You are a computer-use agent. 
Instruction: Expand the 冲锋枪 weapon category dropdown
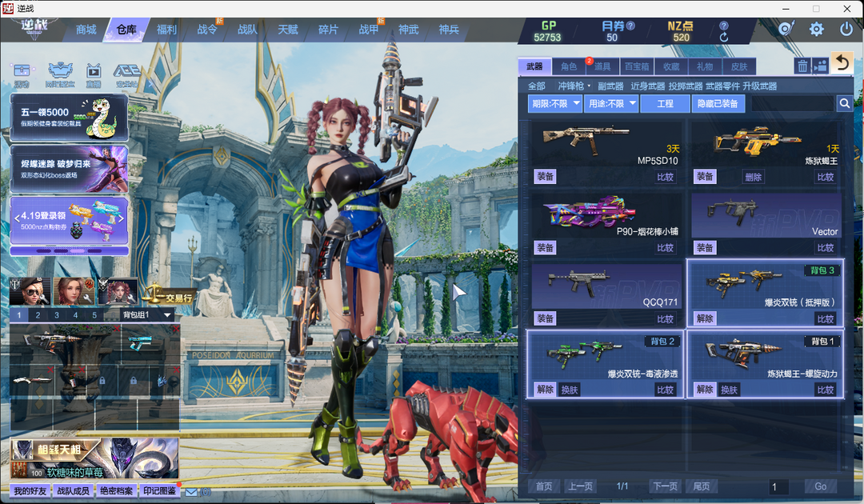click(x=574, y=86)
